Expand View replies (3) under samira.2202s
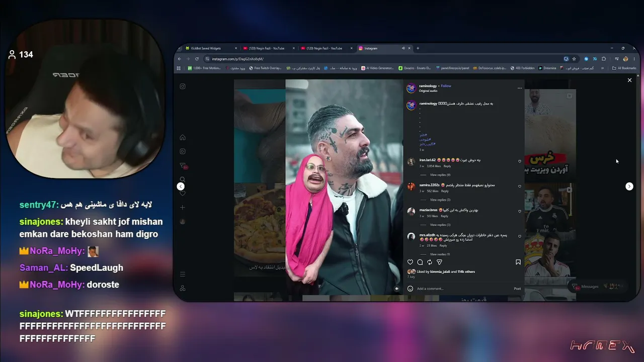The height and width of the screenshot is (362, 644). click(x=440, y=200)
